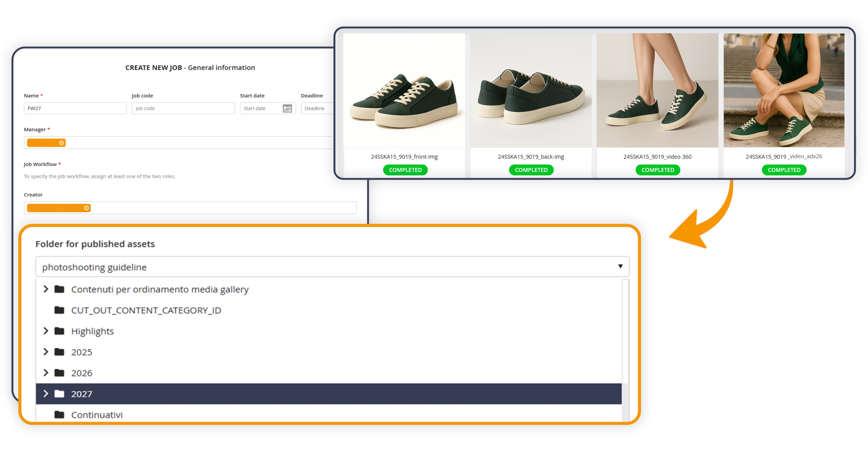Click the Job code input field
This screenshot has height=450, width=868.
coord(183,108)
